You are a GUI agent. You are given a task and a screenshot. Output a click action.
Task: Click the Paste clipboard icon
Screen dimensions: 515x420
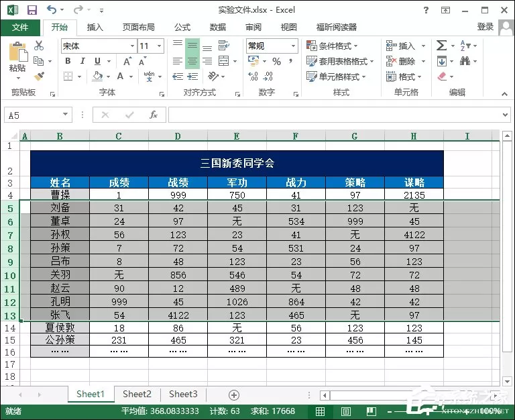(x=17, y=52)
